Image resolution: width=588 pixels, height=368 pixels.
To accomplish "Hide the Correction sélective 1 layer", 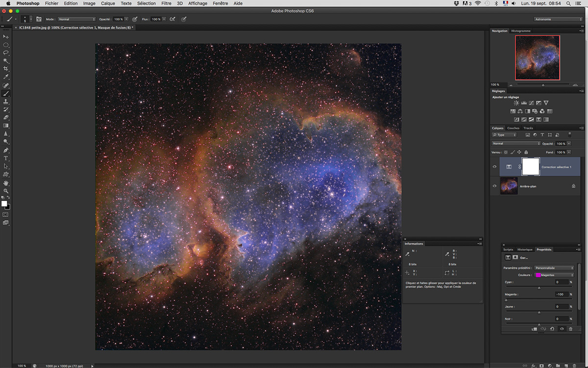I will 494,167.
